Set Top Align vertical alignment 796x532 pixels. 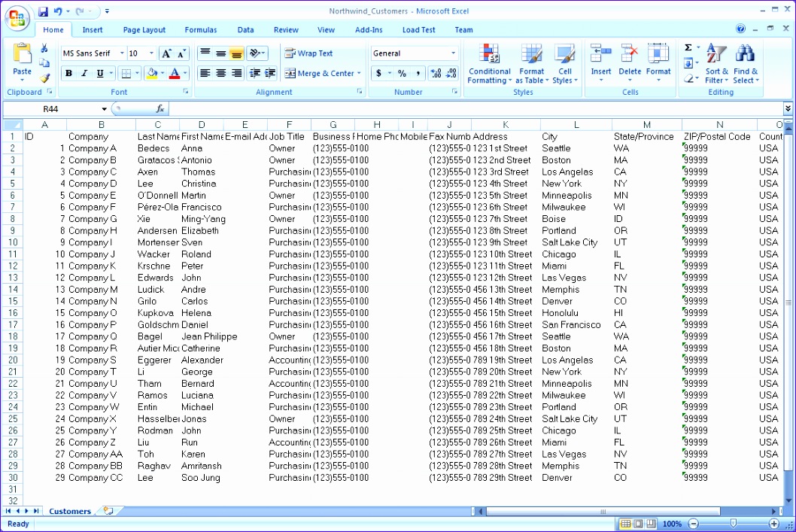coord(205,53)
